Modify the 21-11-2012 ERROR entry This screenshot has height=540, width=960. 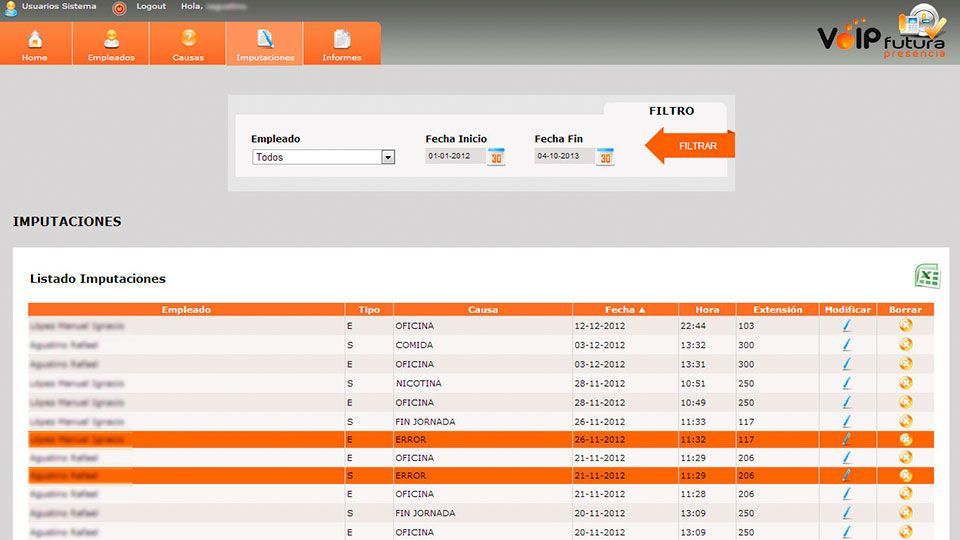click(847, 476)
